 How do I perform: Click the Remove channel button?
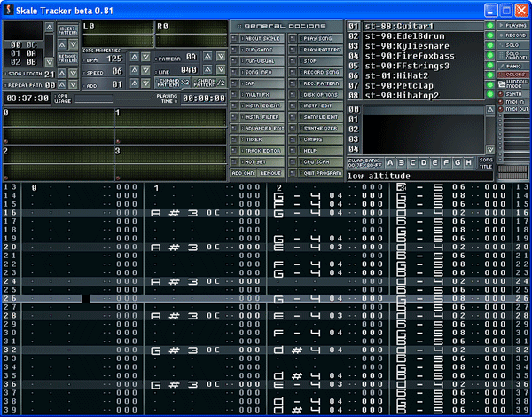(x=270, y=173)
